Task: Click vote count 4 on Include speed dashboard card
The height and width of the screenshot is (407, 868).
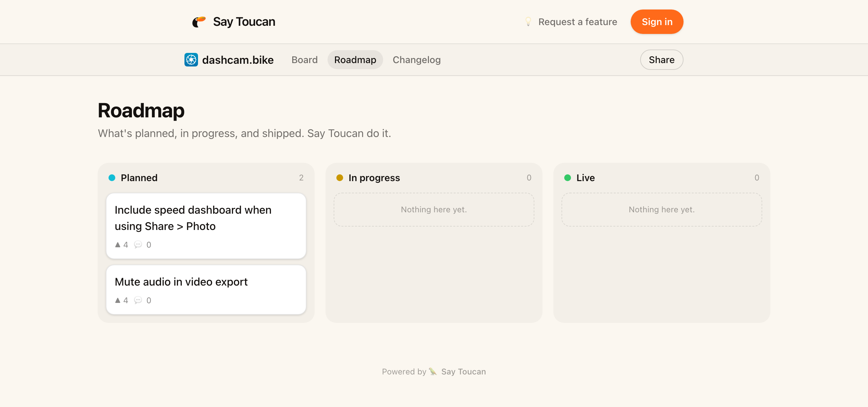Action: tap(126, 245)
